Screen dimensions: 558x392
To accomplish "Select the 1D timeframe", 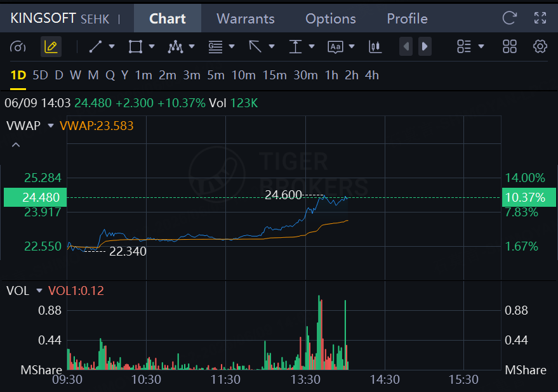I will click(18, 75).
